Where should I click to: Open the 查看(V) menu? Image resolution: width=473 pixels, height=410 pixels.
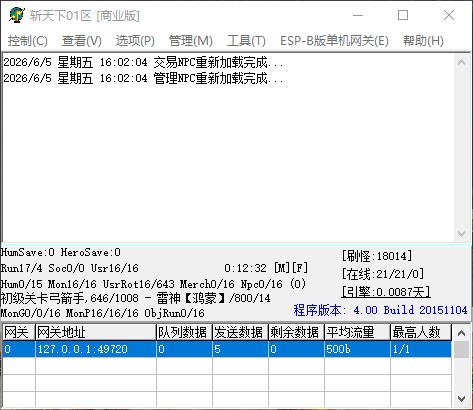click(82, 41)
